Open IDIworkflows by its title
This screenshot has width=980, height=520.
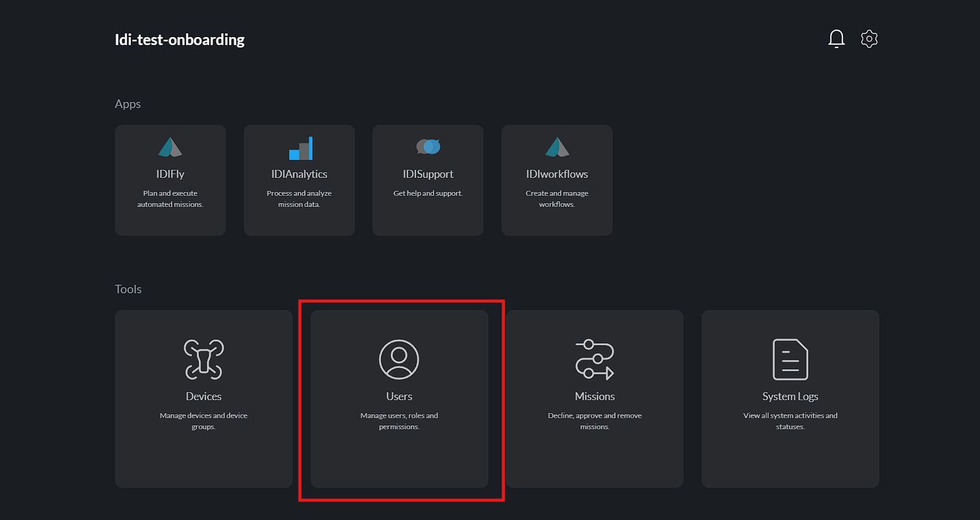pos(557,174)
